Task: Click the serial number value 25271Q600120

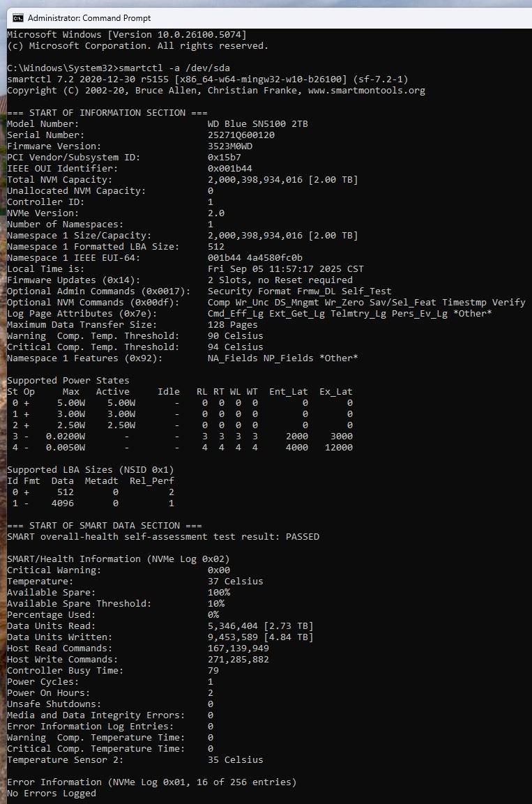Action: pyautogui.click(x=241, y=135)
